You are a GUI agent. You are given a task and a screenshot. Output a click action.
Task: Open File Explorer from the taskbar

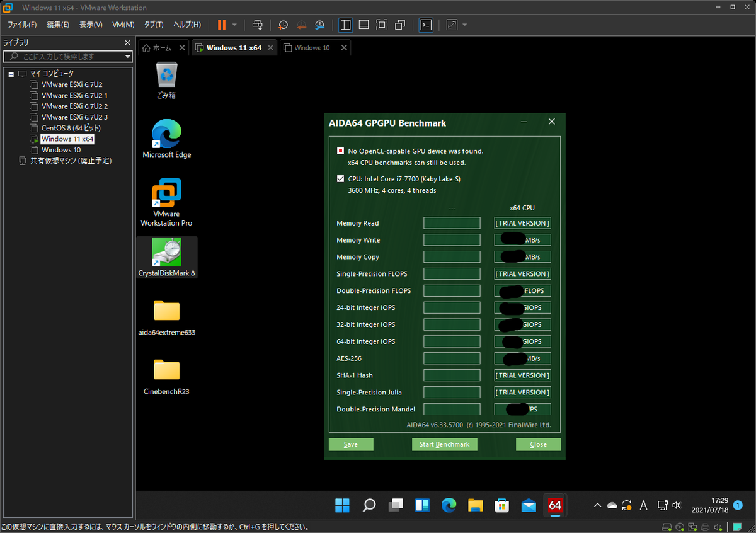pos(475,505)
